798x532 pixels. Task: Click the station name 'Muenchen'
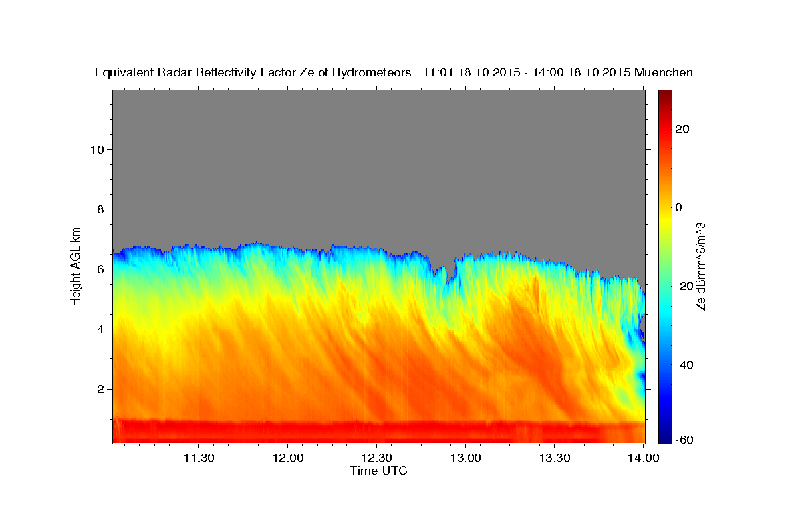[664, 73]
